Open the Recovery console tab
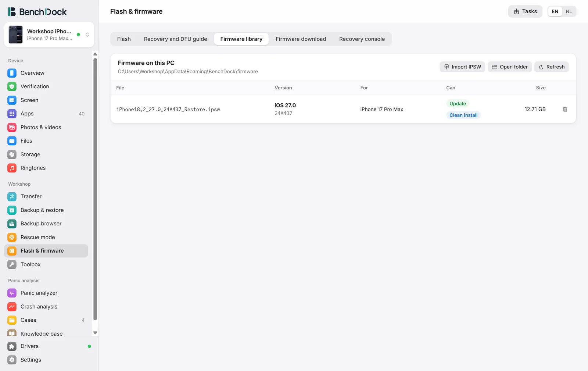Viewport: 588px width, 371px height. [362, 39]
